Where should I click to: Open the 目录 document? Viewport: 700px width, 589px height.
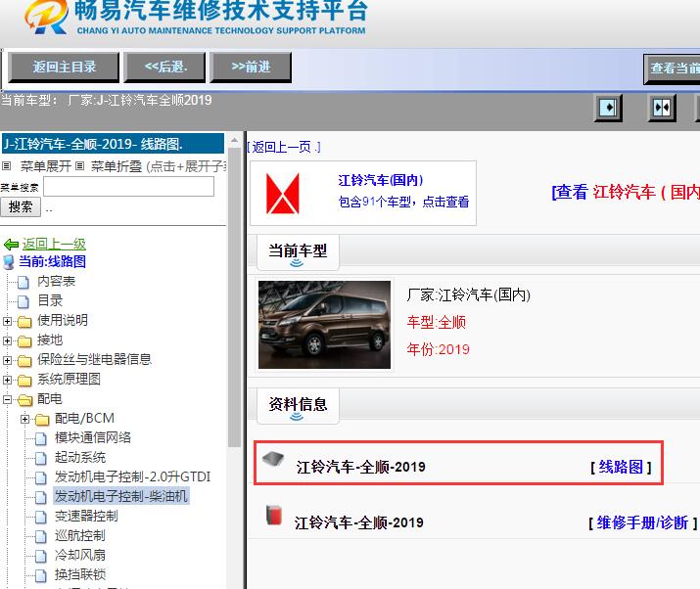(x=50, y=300)
